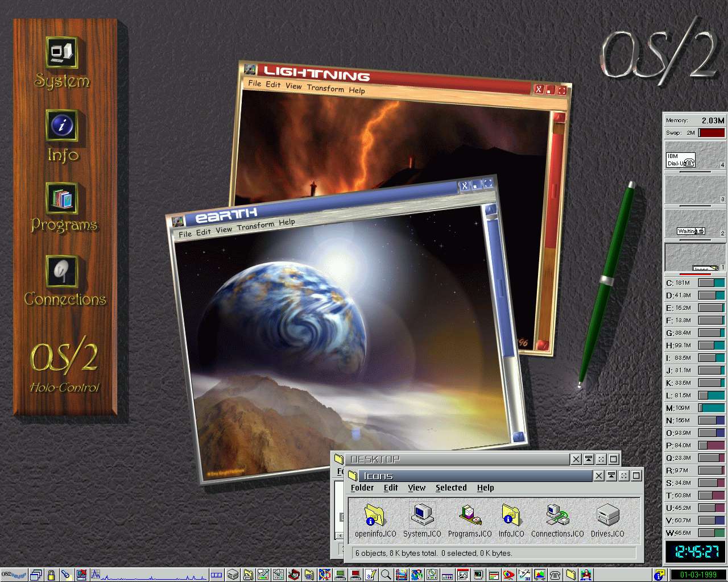Image resolution: width=728 pixels, height=582 pixels.
Task: Click the digital clock showing 12:45:27
Action: (x=696, y=551)
